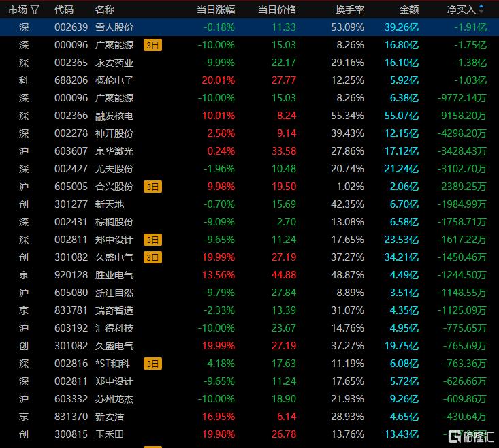The height and width of the screenshot is (448, 499).
Task: Select 浙江自然 stock name
Action: [x=114, y=293]
